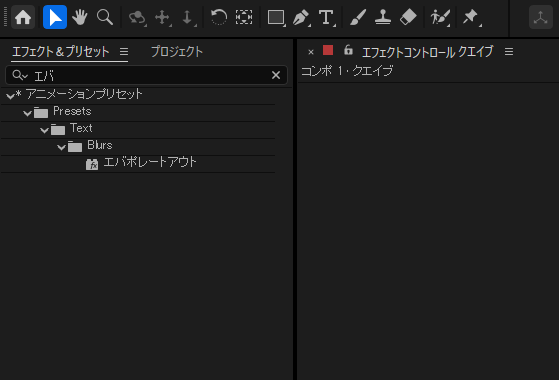
Task: Select the Zoom magnifier tool
Action: coord(105,17)
